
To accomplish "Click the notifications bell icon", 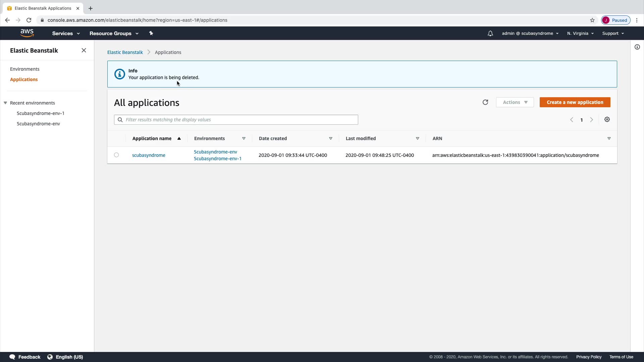I will pyautogui.click(x=490, y=34).
